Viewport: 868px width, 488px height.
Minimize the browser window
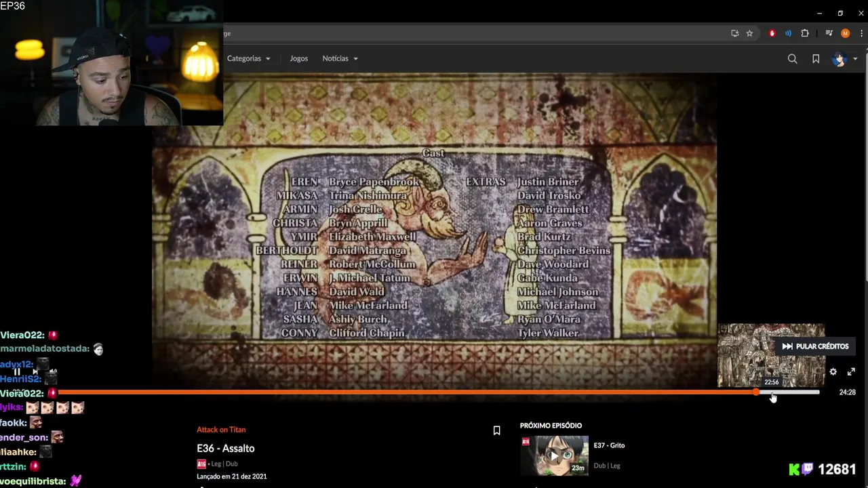point(819,13)
